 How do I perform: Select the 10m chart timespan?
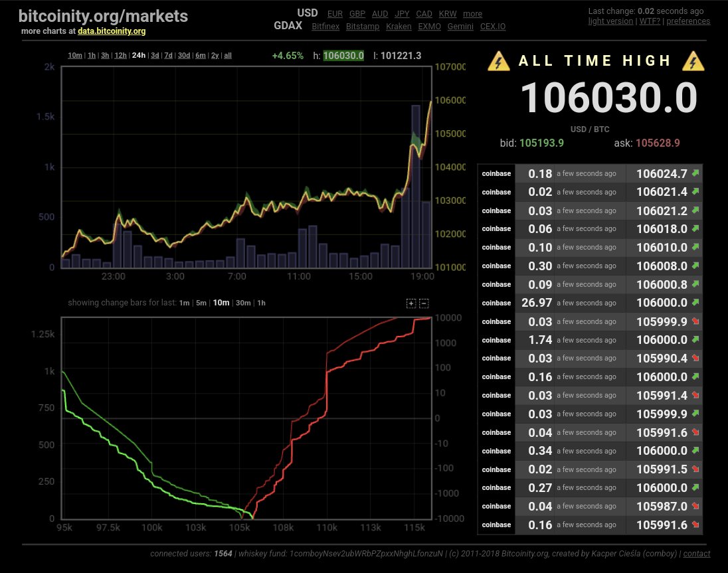point(75,55)
